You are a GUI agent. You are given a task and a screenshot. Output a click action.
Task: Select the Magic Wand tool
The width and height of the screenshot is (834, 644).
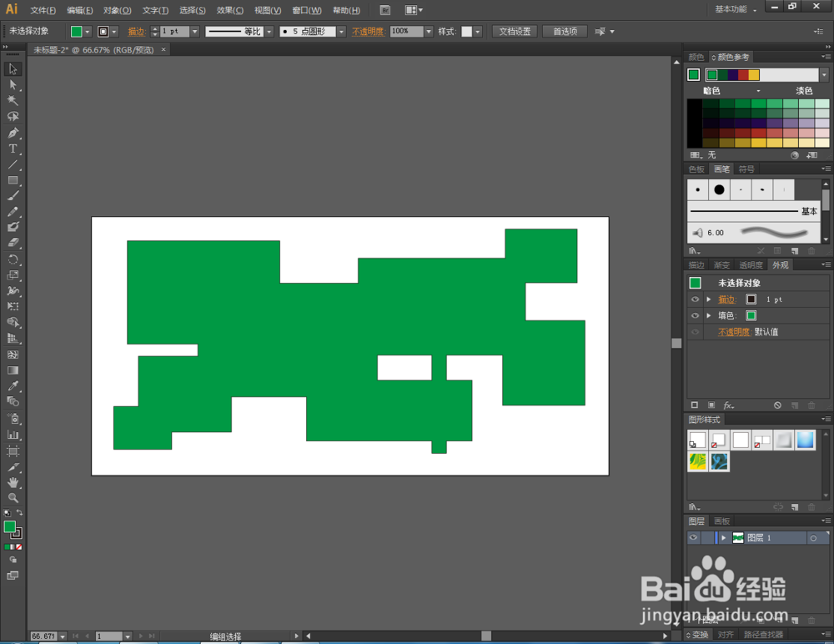click(13, 101)
